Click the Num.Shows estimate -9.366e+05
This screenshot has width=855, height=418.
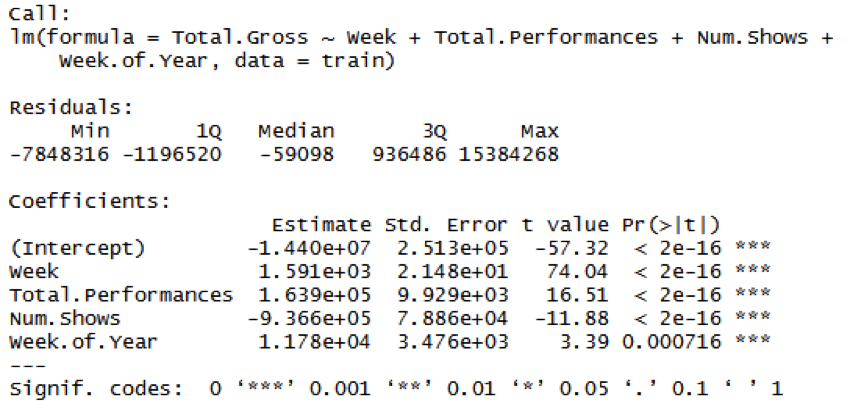point(308,318)
